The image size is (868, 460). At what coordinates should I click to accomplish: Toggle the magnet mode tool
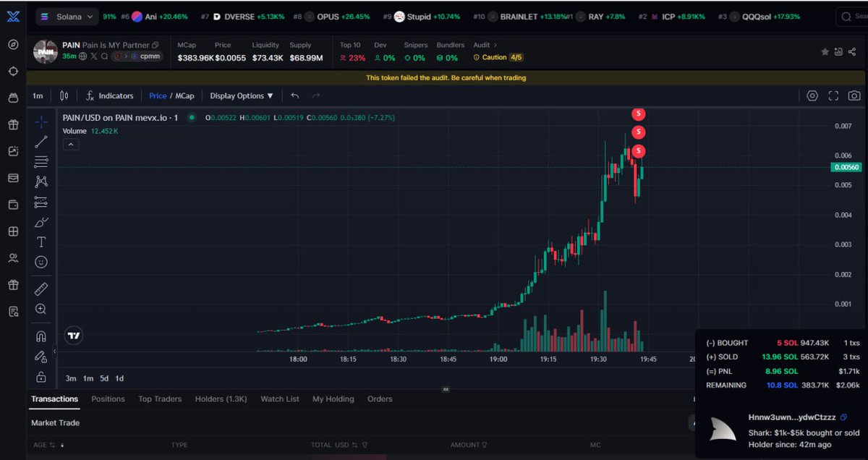41,336
